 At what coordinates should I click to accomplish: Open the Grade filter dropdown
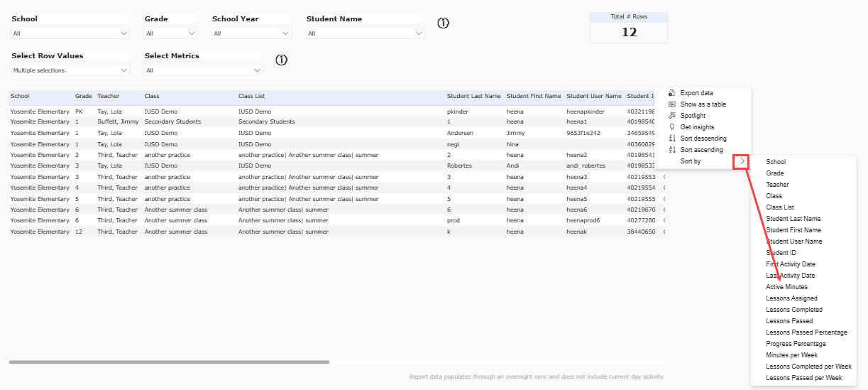(171, 33)
